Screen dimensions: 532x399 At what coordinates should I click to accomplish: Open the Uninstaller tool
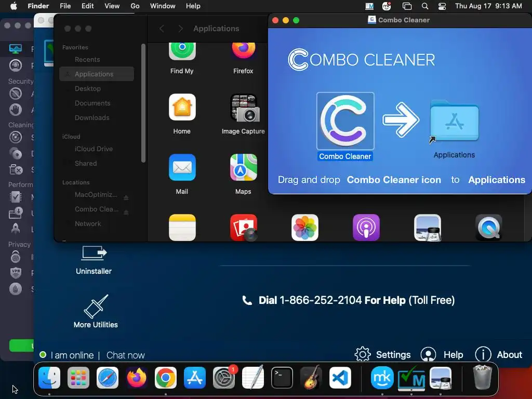point(94,260)
